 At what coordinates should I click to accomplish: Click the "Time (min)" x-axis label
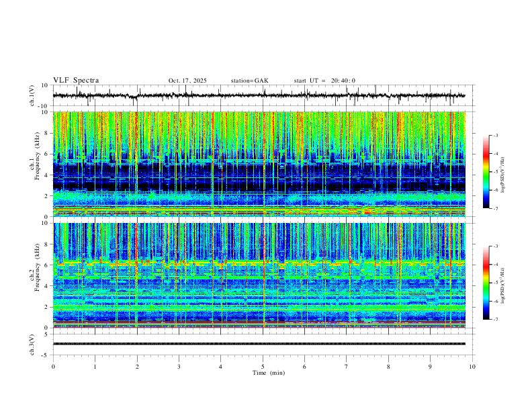click(269, 373)
